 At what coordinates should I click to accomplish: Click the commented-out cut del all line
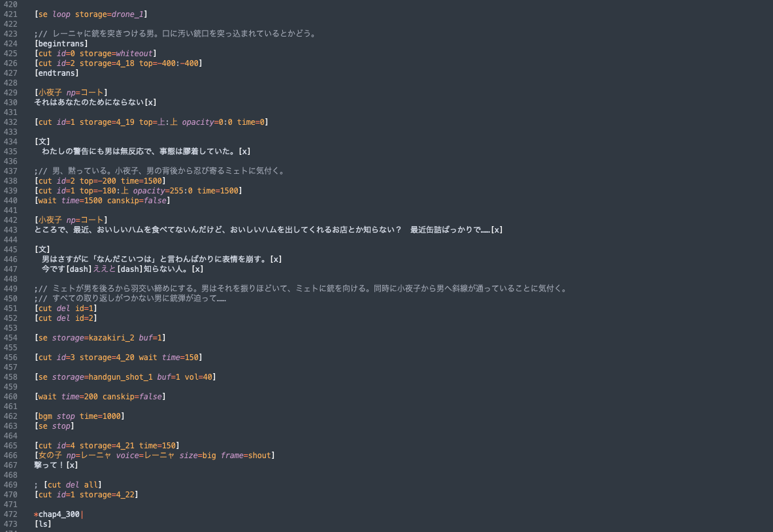(68, 485)
